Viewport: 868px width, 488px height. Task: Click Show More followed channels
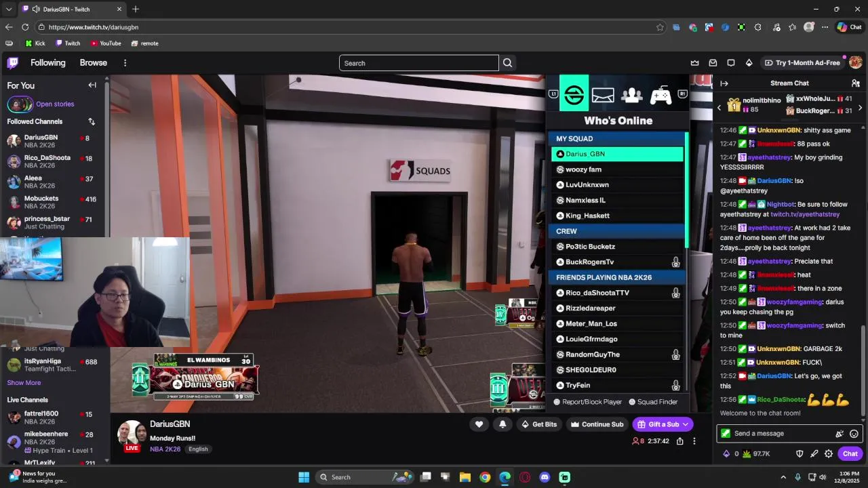point(24,383)
